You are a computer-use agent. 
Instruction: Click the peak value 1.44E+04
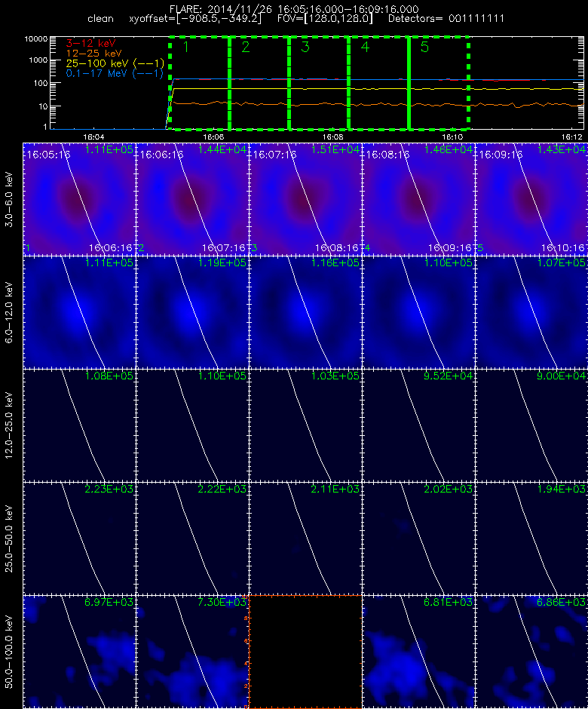click(x=222, y=149)
